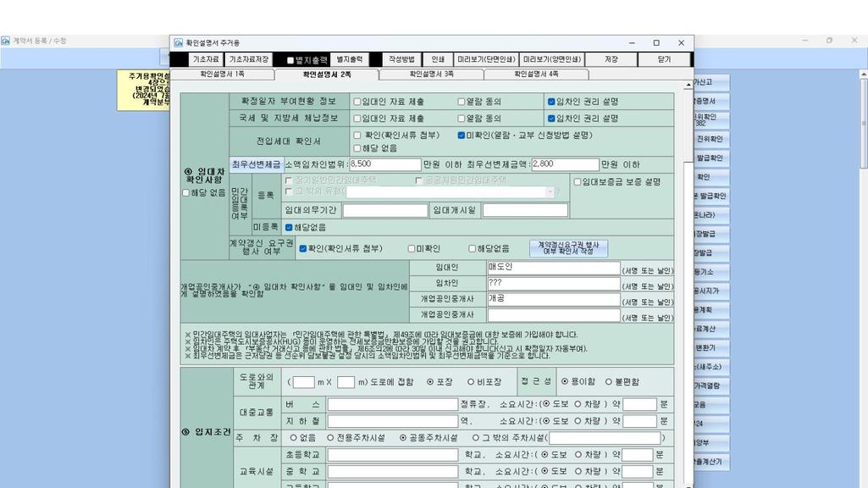868x488 pixels.
Task: Click the 최우선변제금 label button
Action: click(x=257, y=165)
